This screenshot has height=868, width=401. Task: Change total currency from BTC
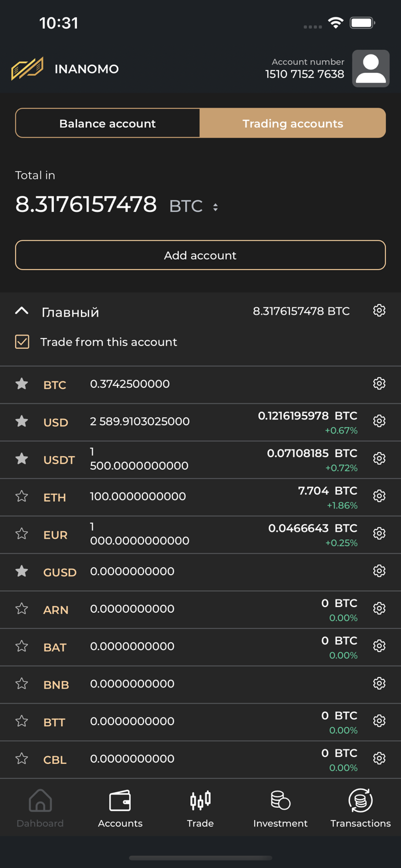click(x=194, y=206)
